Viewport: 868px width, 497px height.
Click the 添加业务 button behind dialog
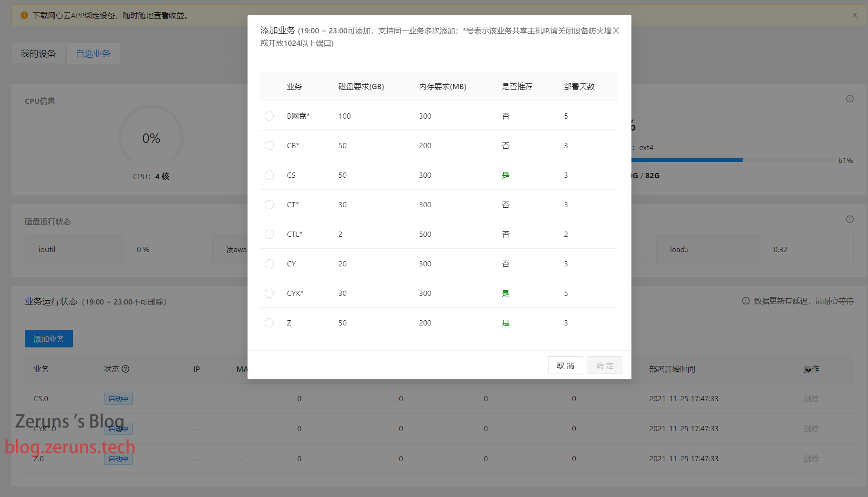[x=49, y=339]
